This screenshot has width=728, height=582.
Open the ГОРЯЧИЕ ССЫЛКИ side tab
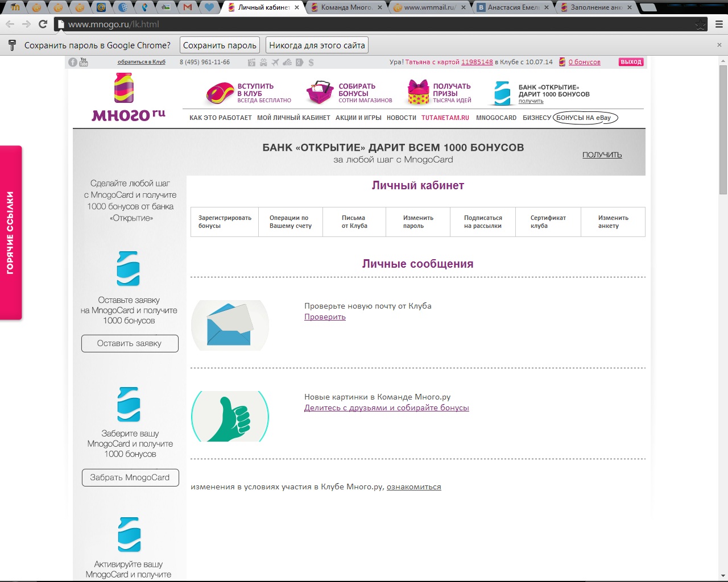pos(10,233)
